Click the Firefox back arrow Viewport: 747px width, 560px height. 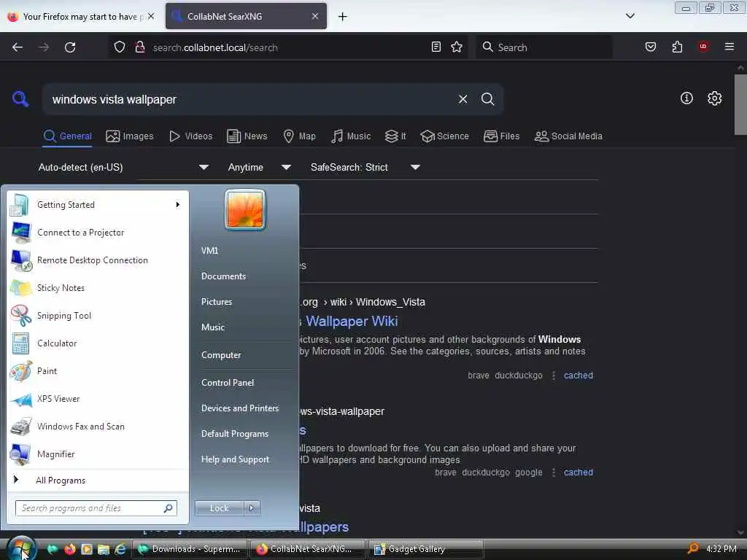[x=18, y=47]
